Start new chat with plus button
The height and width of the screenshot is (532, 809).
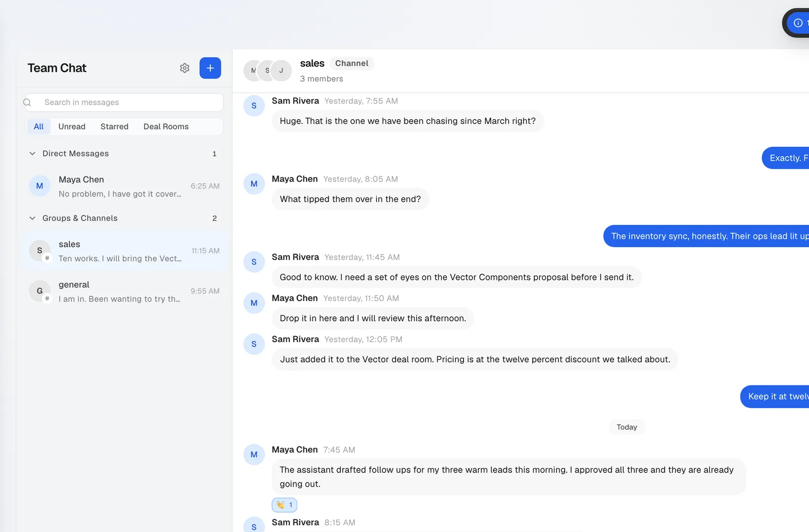tap(210, 68)
